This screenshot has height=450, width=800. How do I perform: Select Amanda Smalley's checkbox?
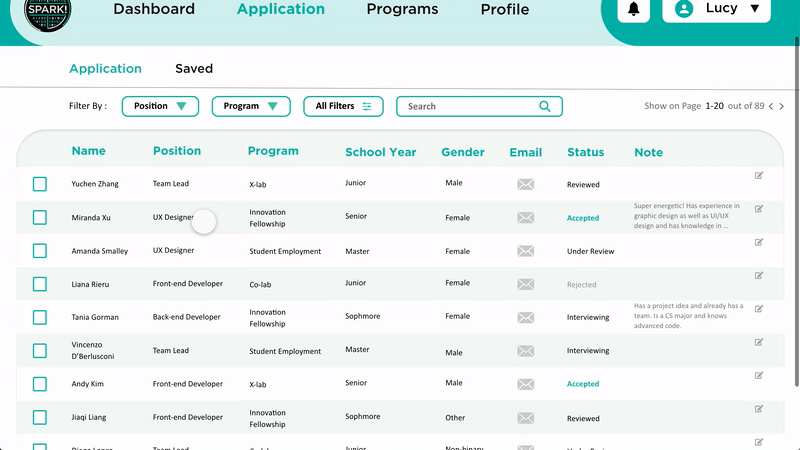40,251
